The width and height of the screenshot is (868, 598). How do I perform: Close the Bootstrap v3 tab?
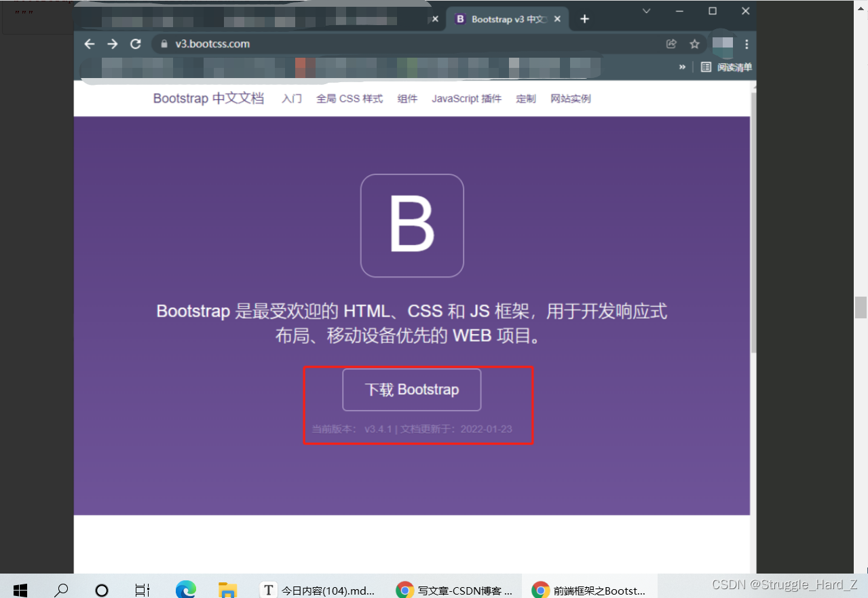tap(558, 19)
